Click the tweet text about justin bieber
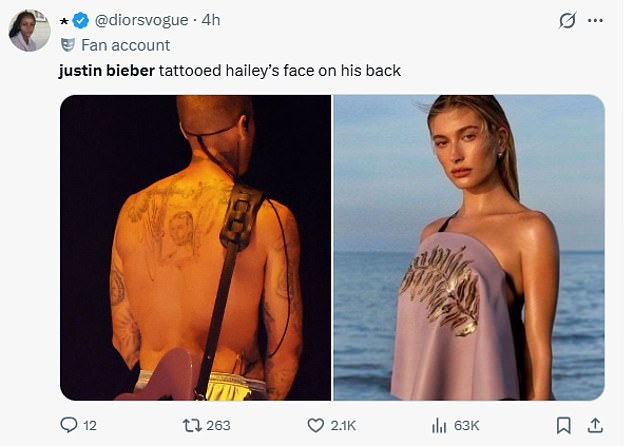634x446 pixels. (x=230, y=71)
